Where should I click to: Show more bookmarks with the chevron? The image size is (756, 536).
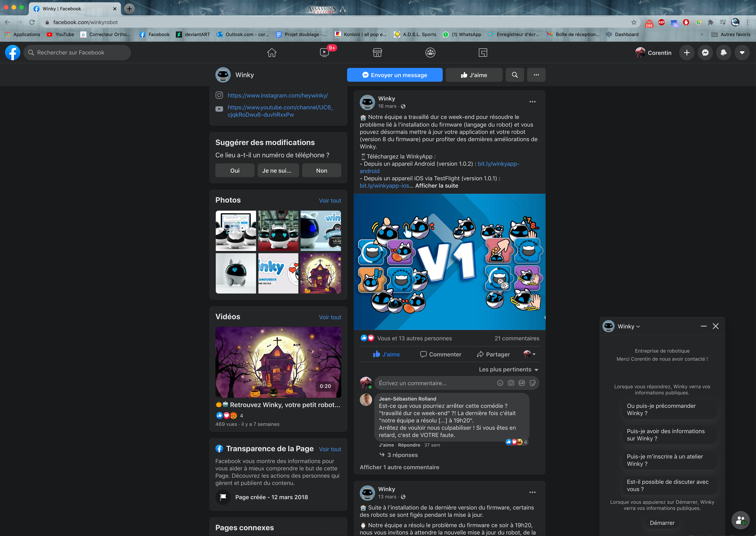(x=701, y=34)
